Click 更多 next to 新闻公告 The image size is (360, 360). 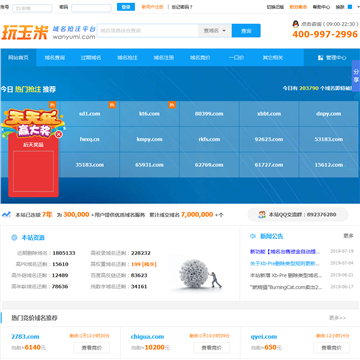pyautogui.click(x=348, y=236)
